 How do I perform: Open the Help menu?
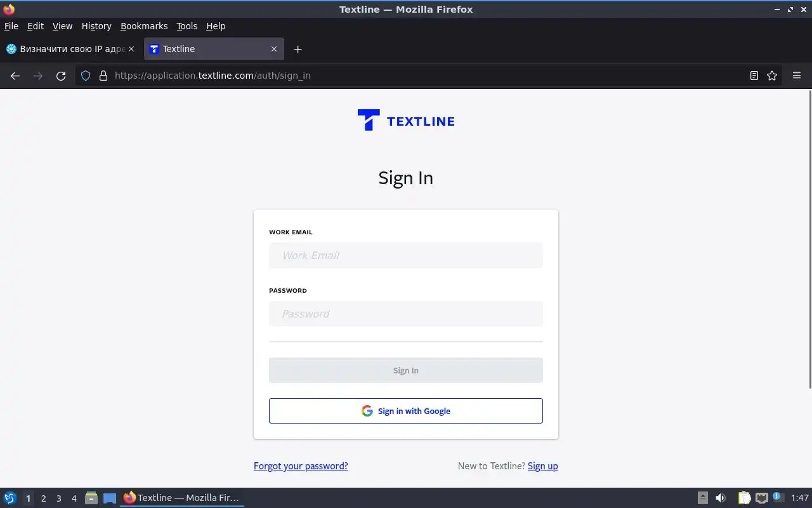(x=216, y=26)
